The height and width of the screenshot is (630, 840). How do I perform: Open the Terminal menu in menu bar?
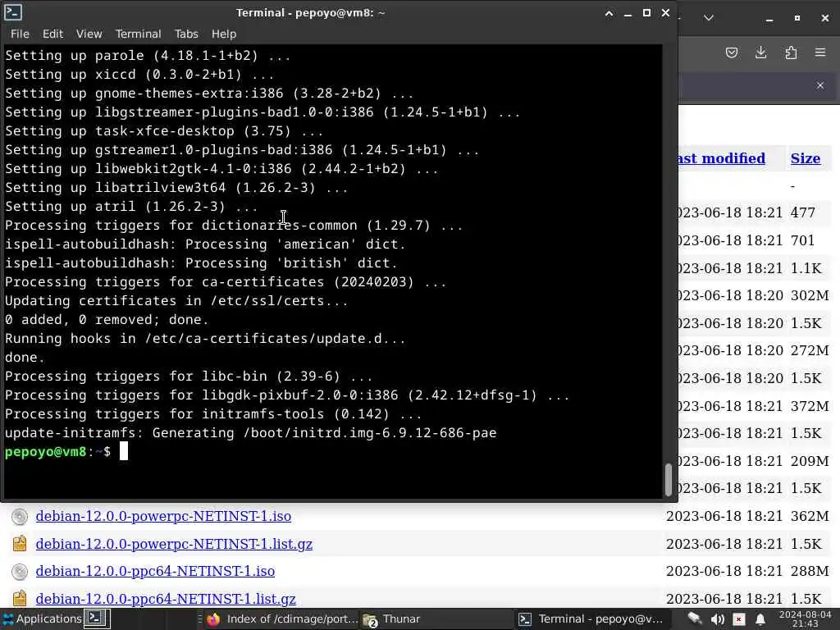click(x=138, y=34)
